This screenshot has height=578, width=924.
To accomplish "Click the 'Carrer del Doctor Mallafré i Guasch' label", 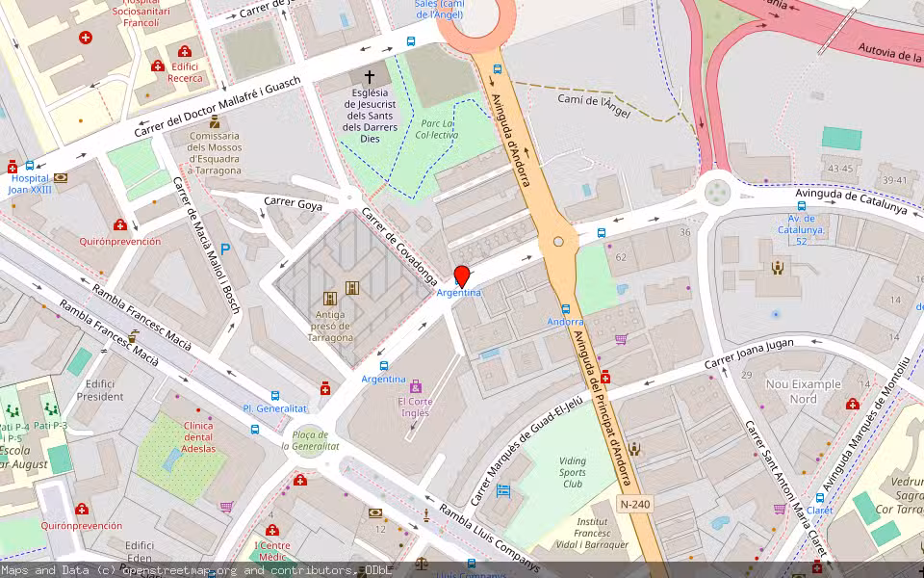I will click(x=218, y=107).
